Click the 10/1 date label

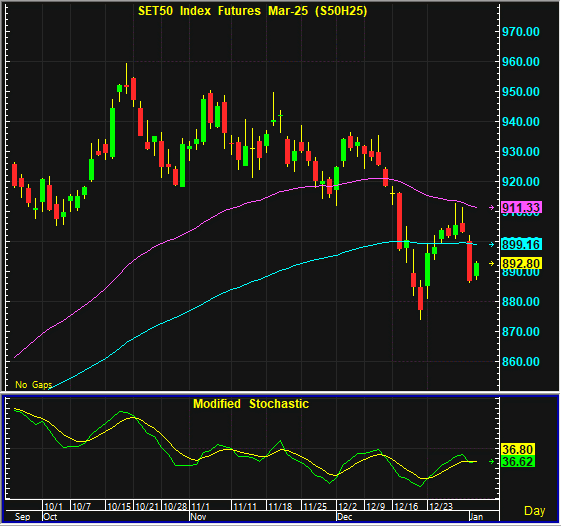[x=53, y=506]
